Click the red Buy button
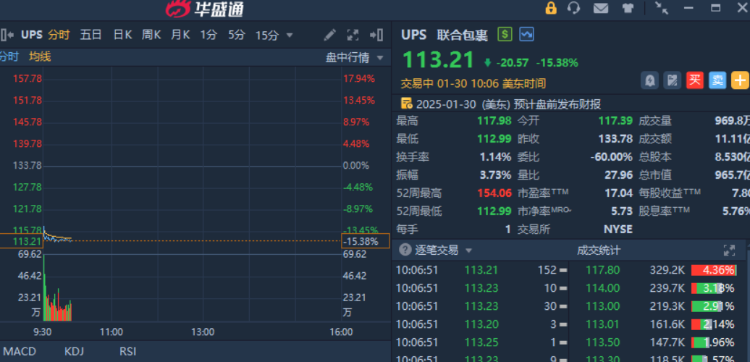Screen dimensions: 750x362 coord(695,80)
